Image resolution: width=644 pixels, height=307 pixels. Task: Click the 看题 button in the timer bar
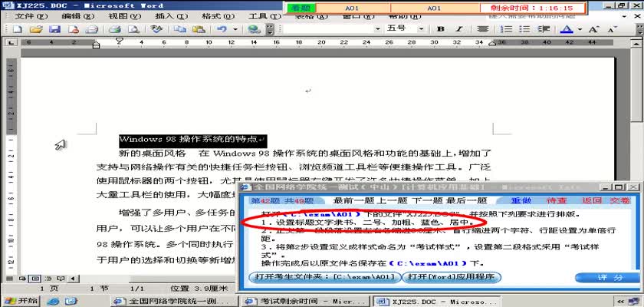302,8
